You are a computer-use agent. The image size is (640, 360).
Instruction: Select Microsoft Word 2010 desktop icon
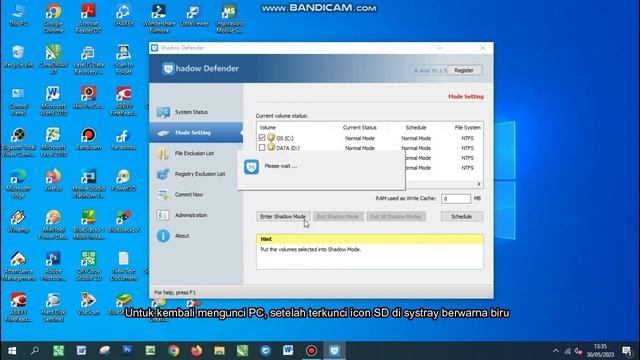point(53,101)
